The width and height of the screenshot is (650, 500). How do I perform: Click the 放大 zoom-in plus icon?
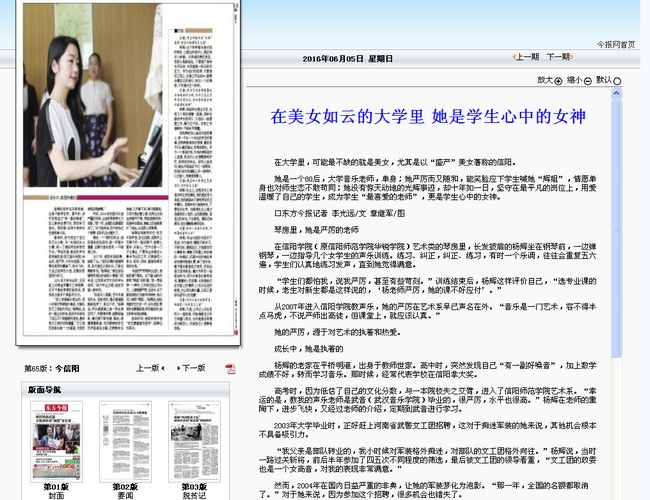coord(559,81)
